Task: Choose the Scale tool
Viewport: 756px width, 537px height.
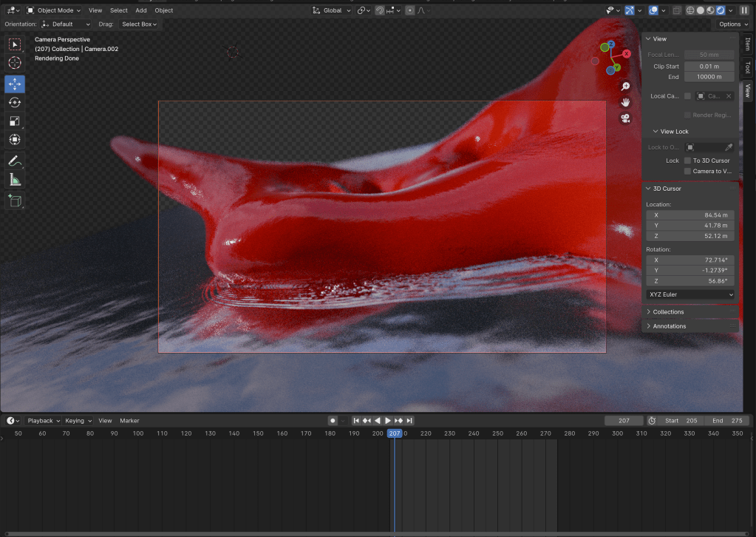Action: pyautogui.click(x=15, y=121)
